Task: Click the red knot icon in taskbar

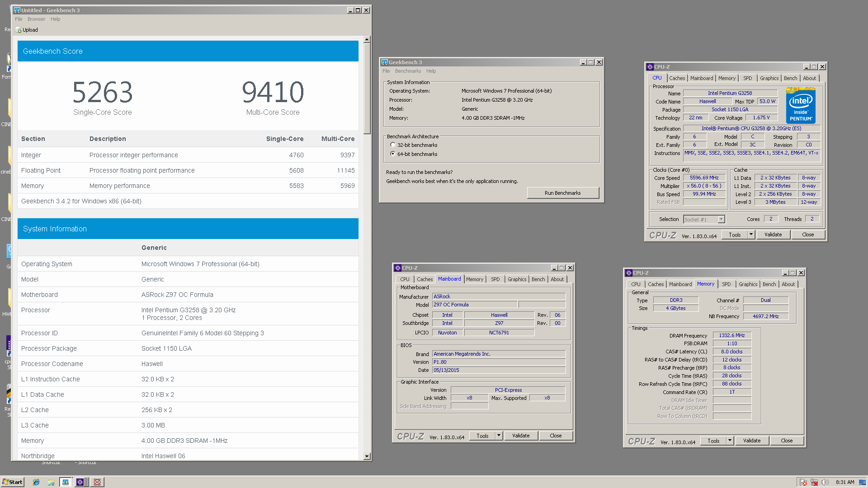Action: click(x=97, y=482)
